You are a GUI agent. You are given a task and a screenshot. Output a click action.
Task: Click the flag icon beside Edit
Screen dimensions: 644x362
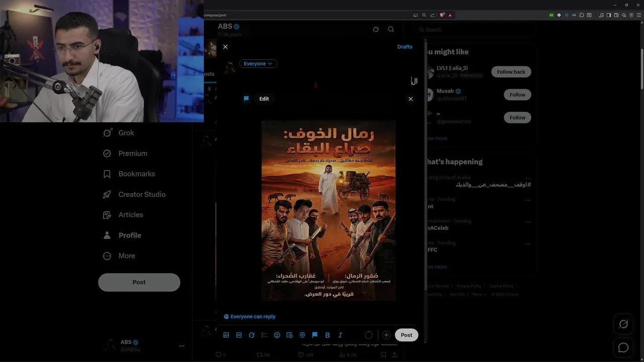coord(247,99)
